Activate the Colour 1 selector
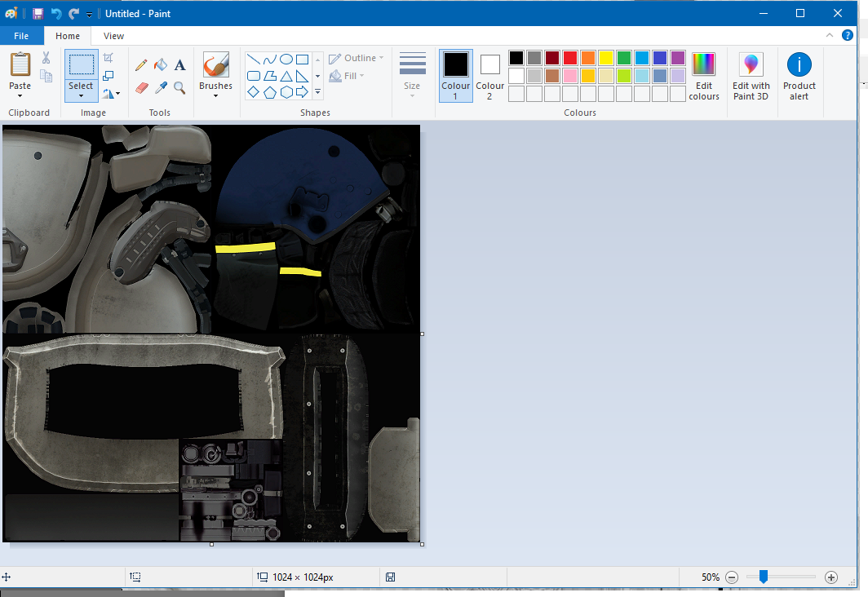Screen dimensions: 868x597 pos(455,76)
